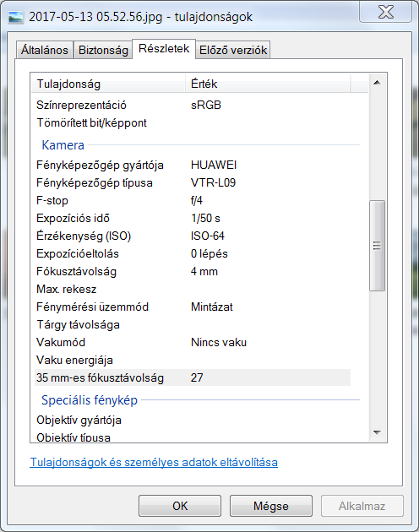Click the JPG file icon in title bar
The image size is (419, 532).
tap(16, 17)
